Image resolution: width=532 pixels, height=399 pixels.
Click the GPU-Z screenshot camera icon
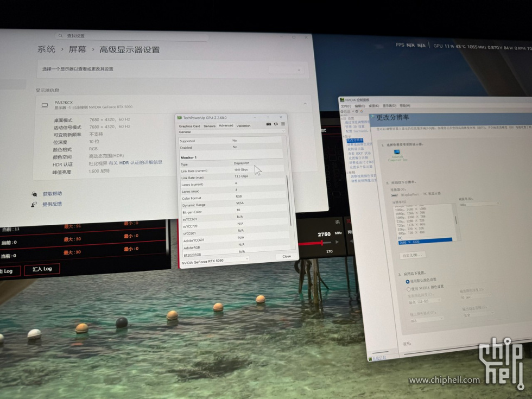(268, 124)
